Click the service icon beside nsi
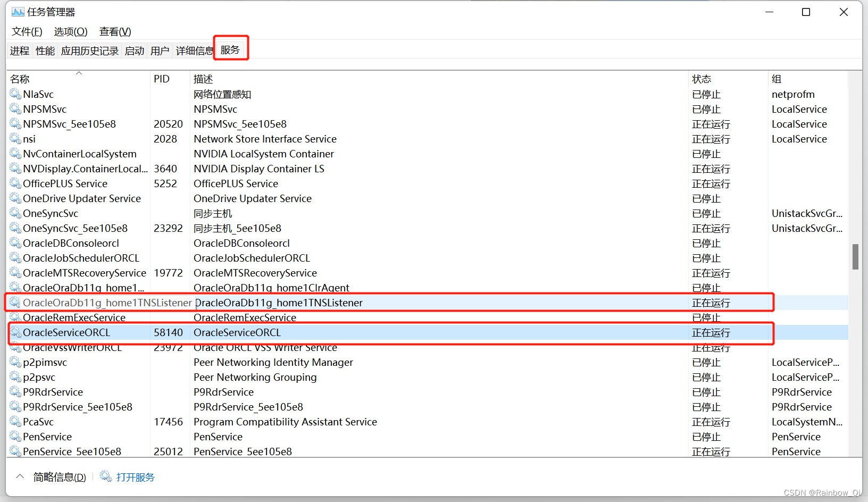The height and width of the screenshot is (502, 868). pyautogui.click(x=15, y=139)
